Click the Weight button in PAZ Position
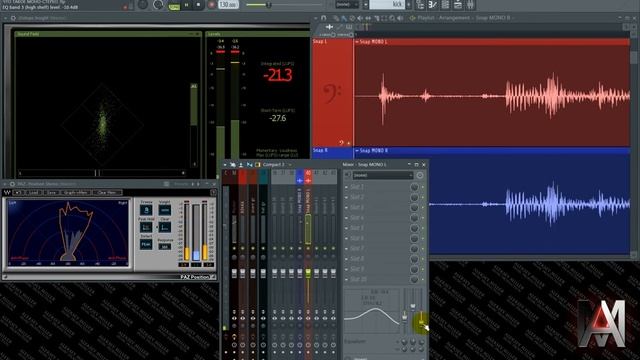 164,210
